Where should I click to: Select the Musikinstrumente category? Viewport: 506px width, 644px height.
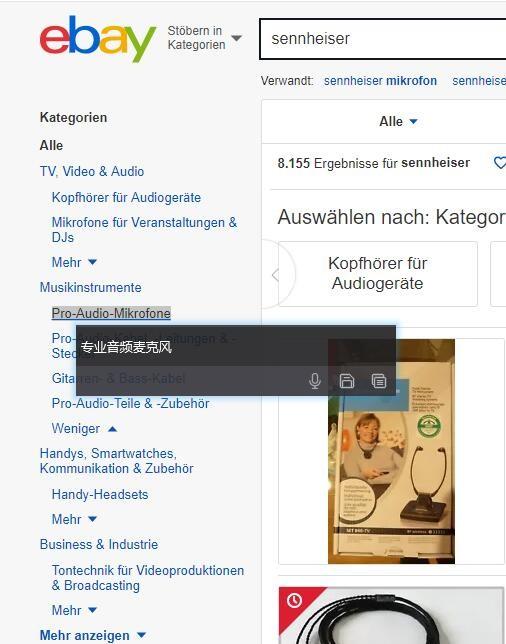(91, 288)
